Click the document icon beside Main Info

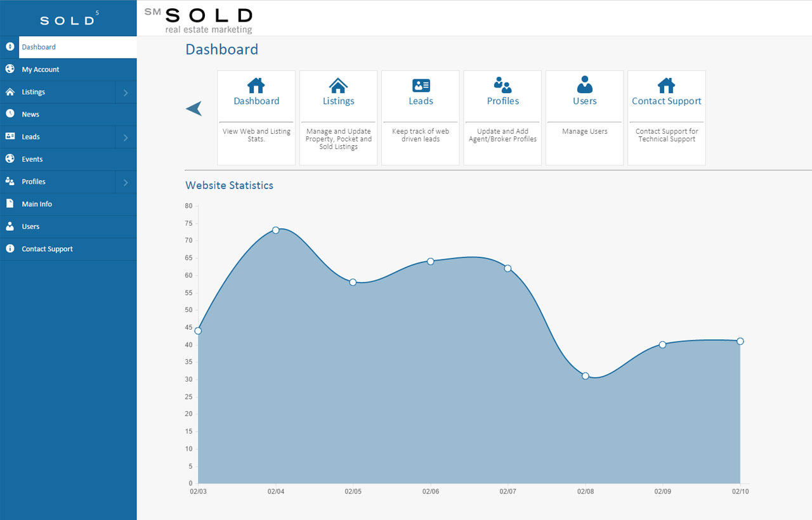click(x=10, y=204)
